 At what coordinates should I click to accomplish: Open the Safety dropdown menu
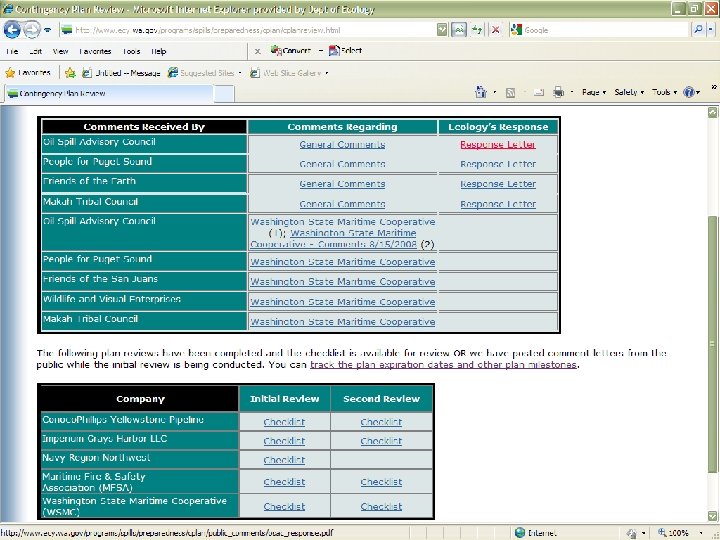pyautogui.click(x=629, y=92)
